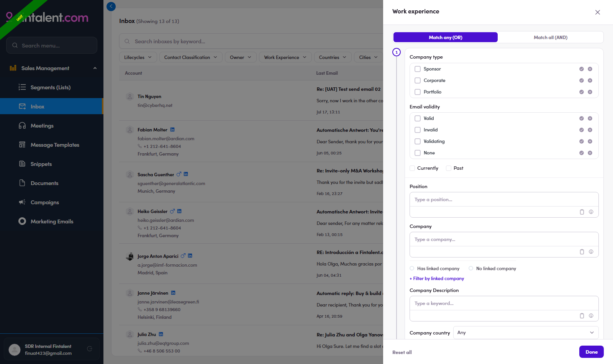Check the Valid email checkbox
Image resolution: width=613 pixels, height=364 pixels.
coord(418,118)
